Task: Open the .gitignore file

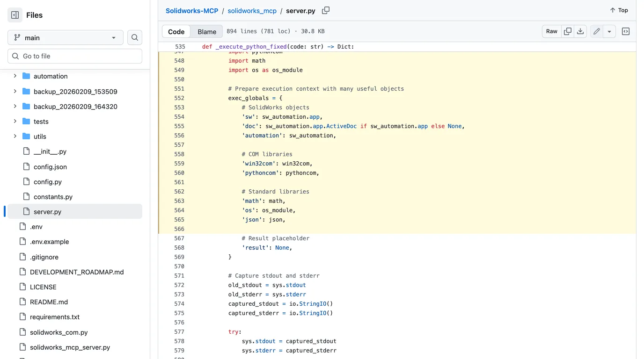Action: pos(44,257)
